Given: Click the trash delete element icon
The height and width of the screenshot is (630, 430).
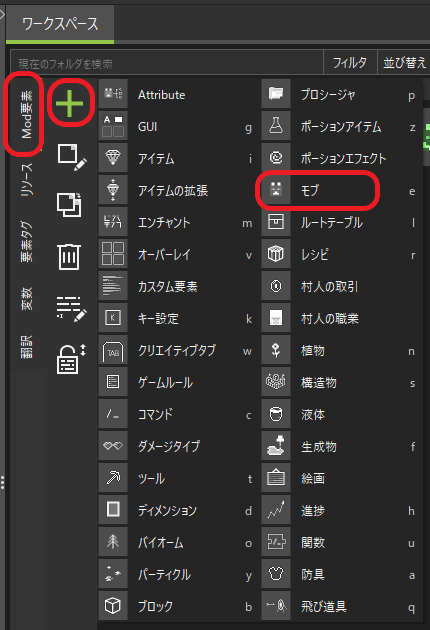Looking at the screenshot, I should click(69, 256).
